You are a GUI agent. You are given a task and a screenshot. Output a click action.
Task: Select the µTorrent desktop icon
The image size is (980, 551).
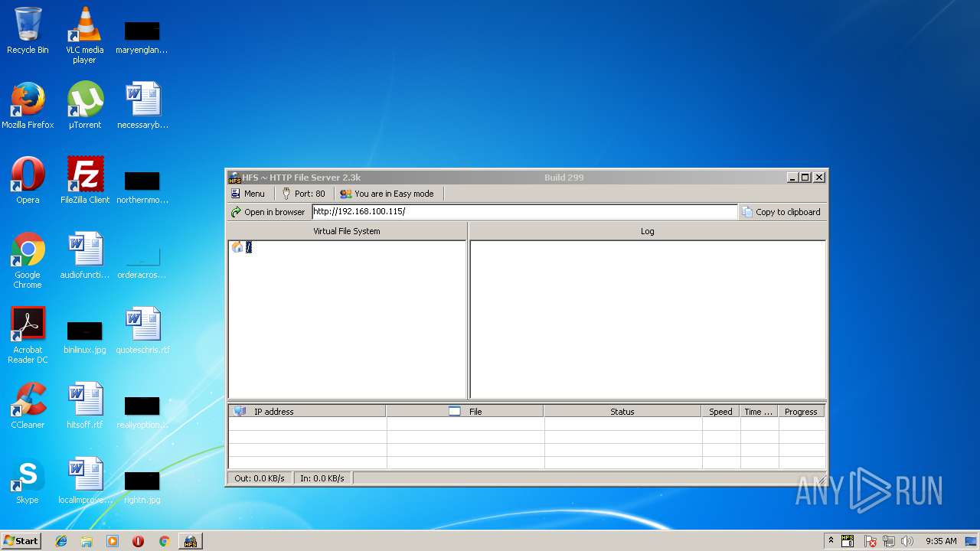[x=85, y=106]
